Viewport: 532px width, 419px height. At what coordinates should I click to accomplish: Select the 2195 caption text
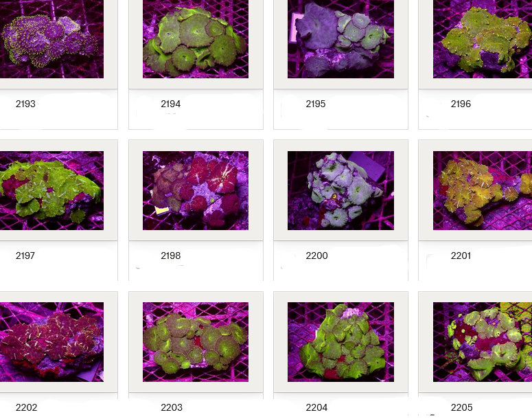[316, 104]
